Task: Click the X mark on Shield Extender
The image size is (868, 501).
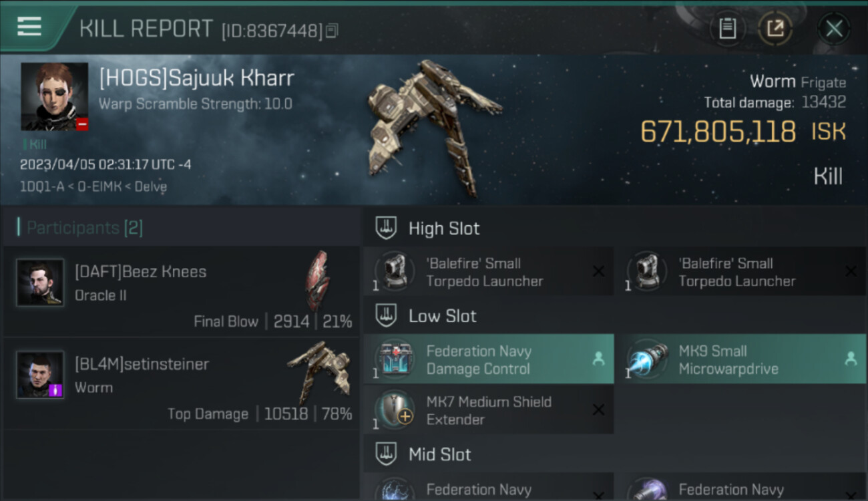Action: (x=598, y=410)
